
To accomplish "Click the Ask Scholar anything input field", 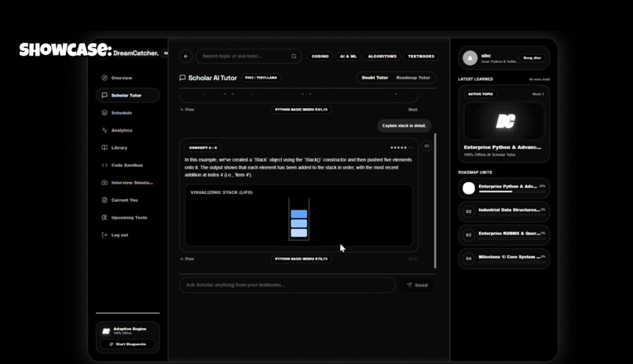I will 287,285.
